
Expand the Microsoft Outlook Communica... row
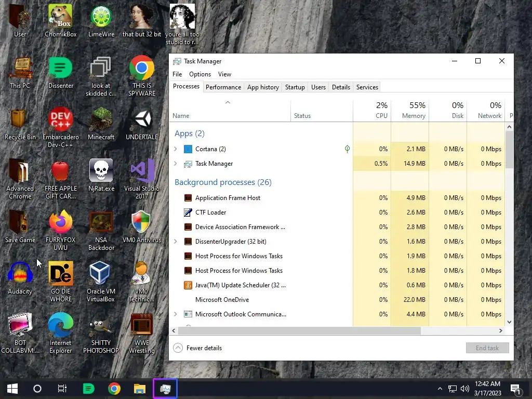(x=176, y=314)
